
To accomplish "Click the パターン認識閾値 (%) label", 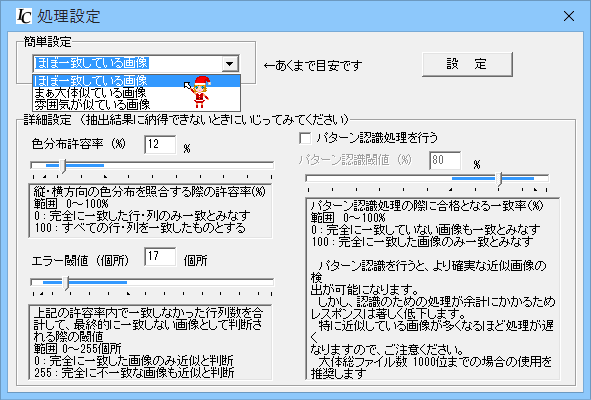I will [x=355, y=160].
